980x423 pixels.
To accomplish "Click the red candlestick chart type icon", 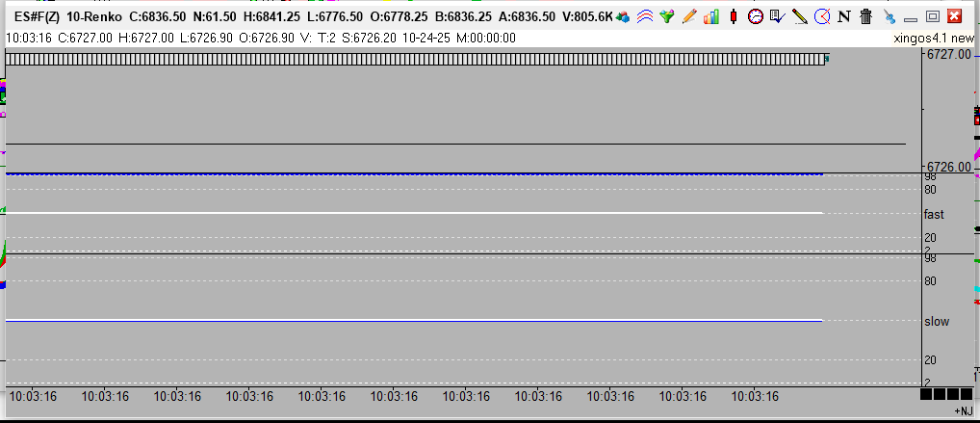I will click(x=734, y=16).
